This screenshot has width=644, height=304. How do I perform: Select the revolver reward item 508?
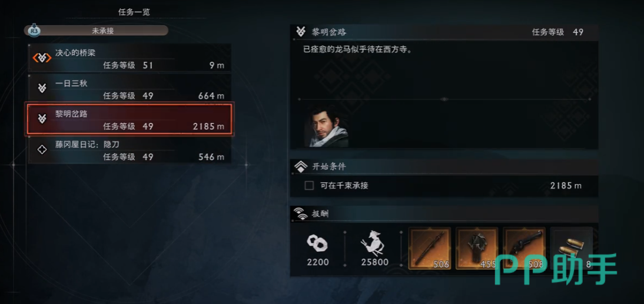(x=524, y=248)
